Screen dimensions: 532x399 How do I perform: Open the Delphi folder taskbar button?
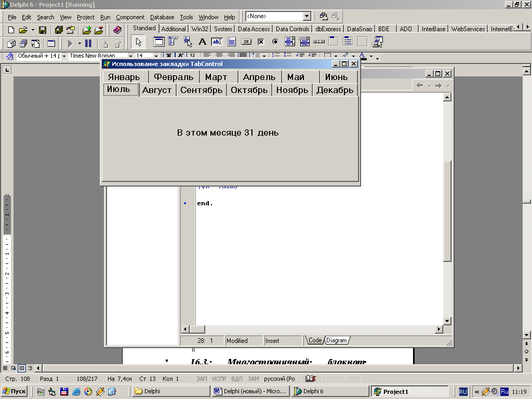click(170, 391)
